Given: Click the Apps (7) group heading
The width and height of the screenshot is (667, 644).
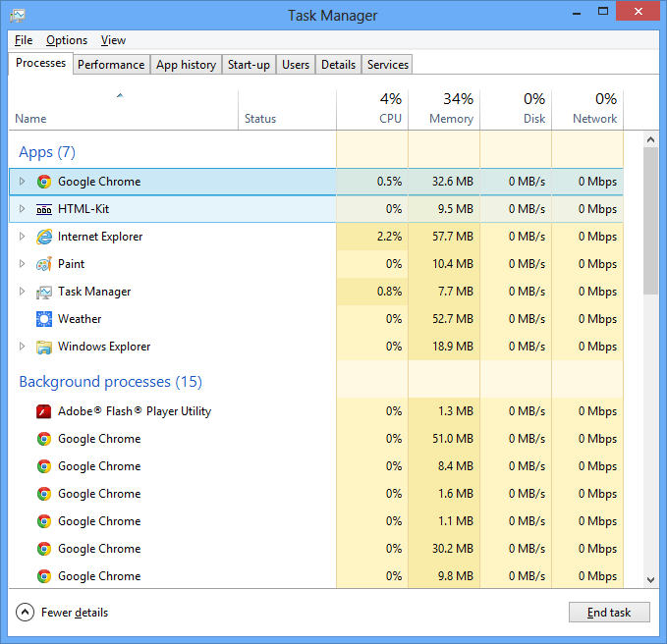Looking at the screenshot, I should coord(47,152).
